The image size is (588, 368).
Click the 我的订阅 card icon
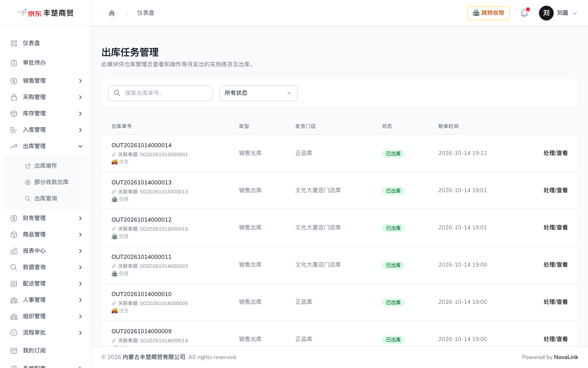[14, 351]
